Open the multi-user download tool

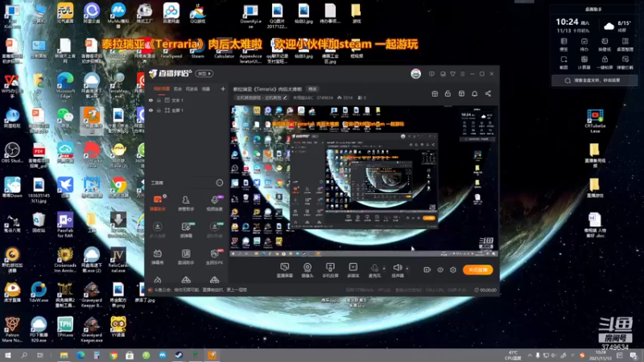[158, 230]
